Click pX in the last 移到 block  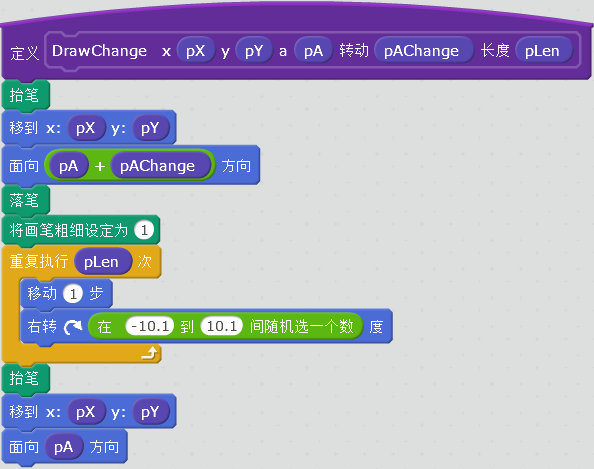point(86,412)
